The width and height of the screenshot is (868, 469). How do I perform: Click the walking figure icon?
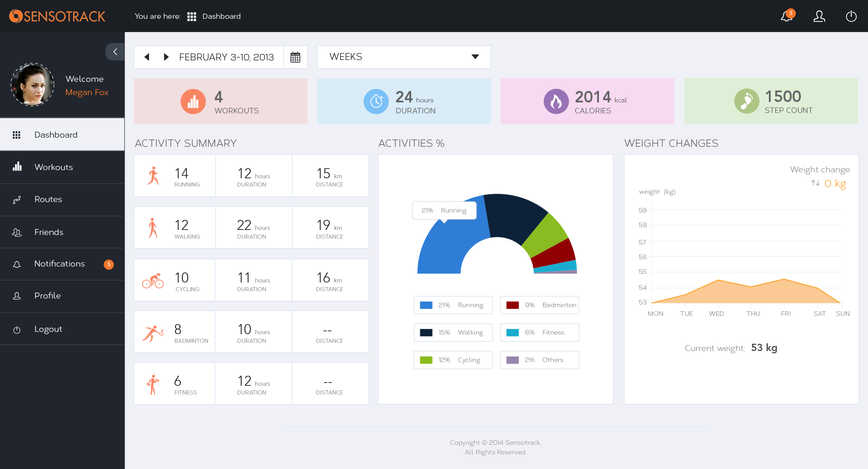pyautogui.click(x=153, y=228)
